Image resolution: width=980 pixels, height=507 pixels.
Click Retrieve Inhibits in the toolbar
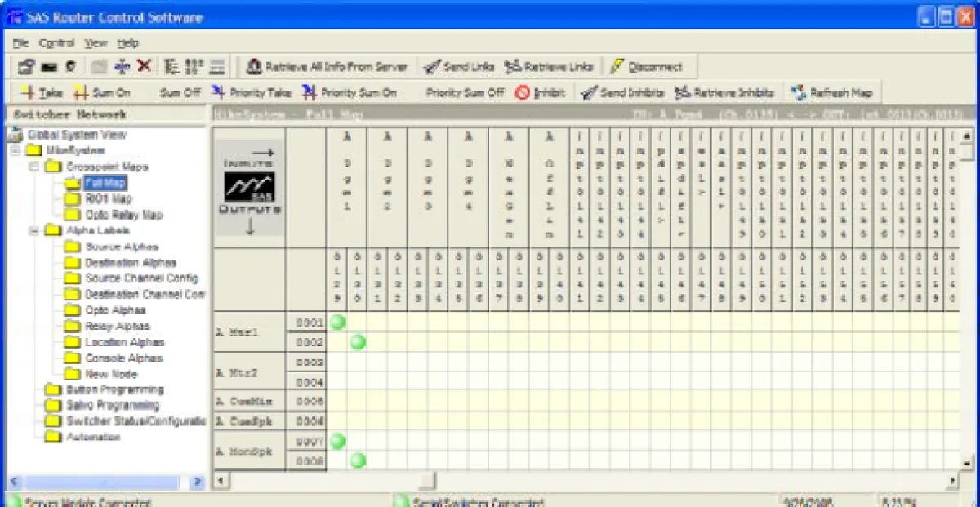724,93
